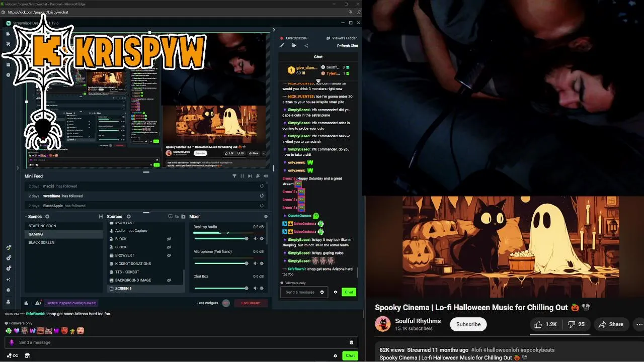This screenshot has width=644, height=362.
Task: Toggle visibility of BROWSER 1 source
Action: tap(169, 255)
